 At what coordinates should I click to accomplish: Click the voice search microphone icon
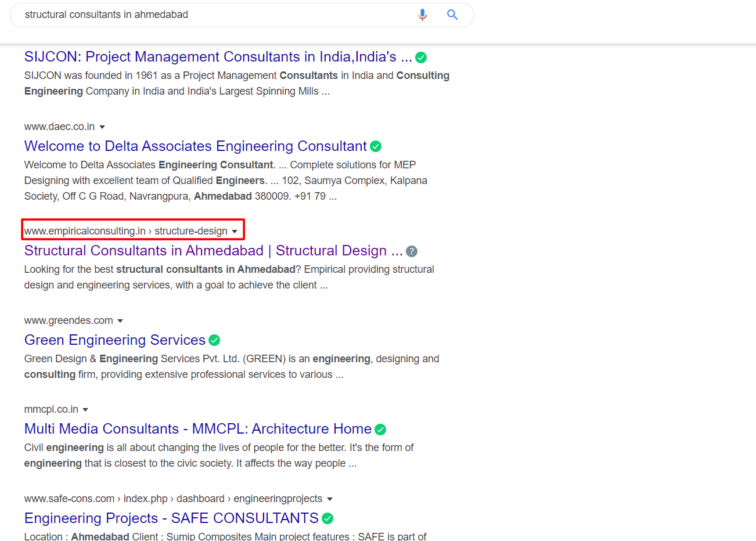pos(422,15)
